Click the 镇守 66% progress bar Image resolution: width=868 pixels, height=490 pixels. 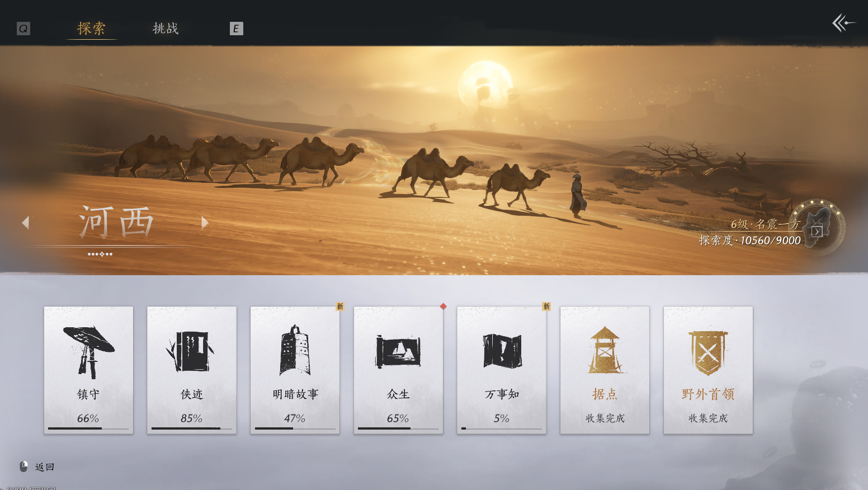[88, 428]
